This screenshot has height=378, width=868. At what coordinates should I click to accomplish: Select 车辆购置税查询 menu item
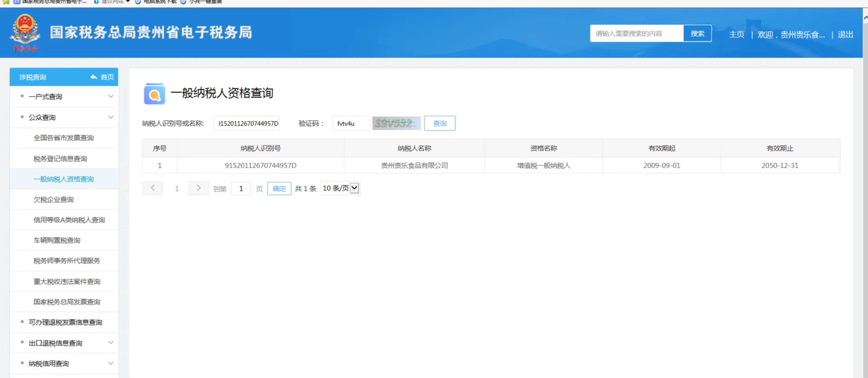(57, 240)
